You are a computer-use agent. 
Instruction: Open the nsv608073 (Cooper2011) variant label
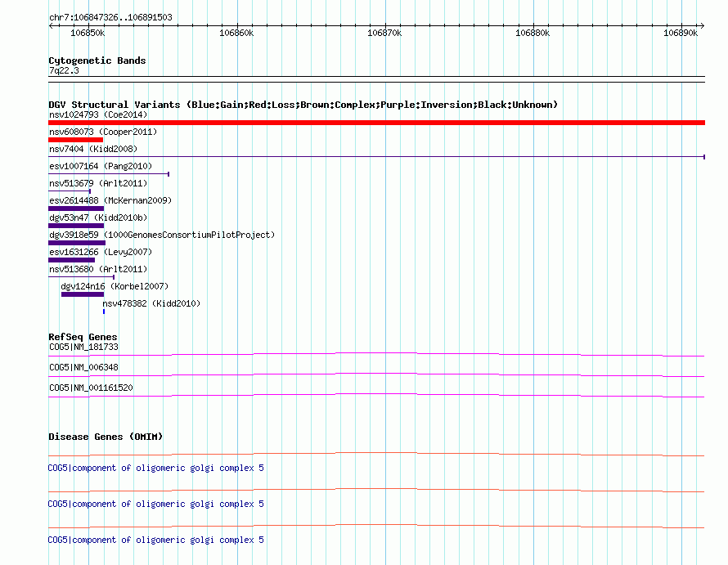[103, 132]
